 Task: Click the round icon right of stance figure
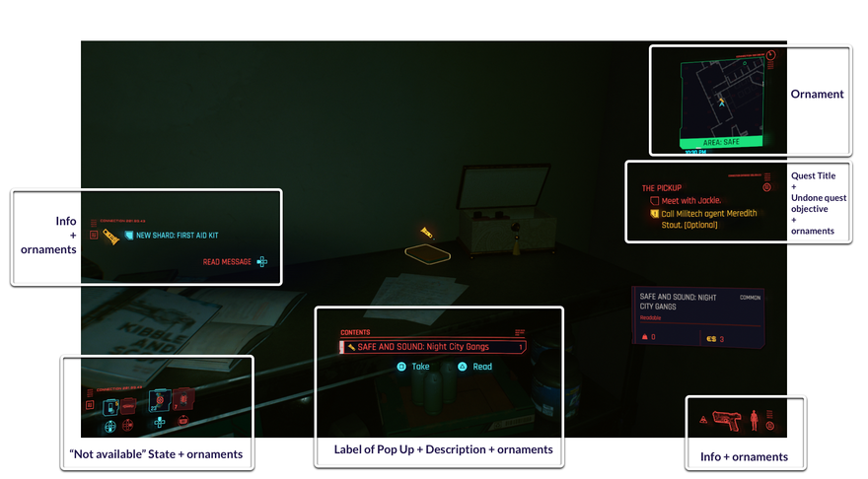click(769, 426)
